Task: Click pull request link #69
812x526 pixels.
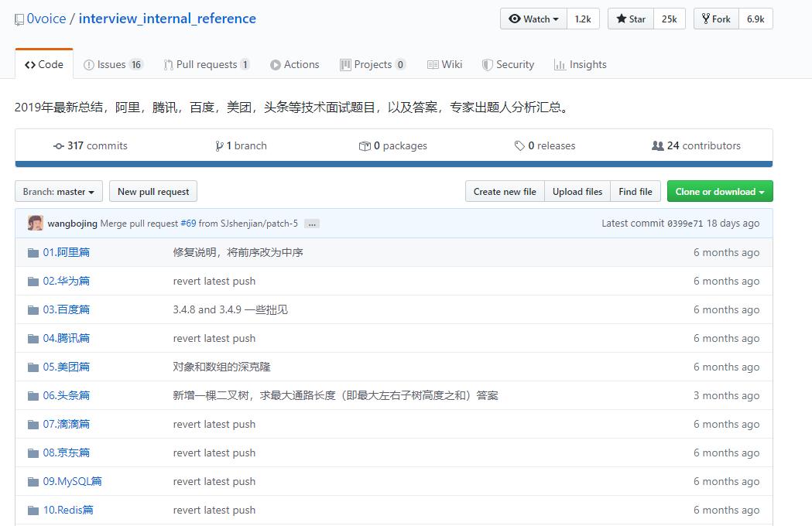Action: (x=189, y=222)
